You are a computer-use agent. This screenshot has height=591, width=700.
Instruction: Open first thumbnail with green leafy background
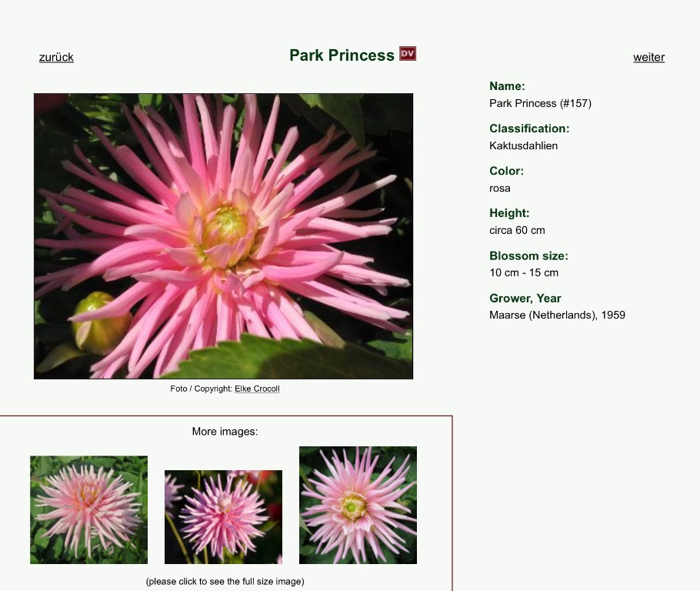88,509
